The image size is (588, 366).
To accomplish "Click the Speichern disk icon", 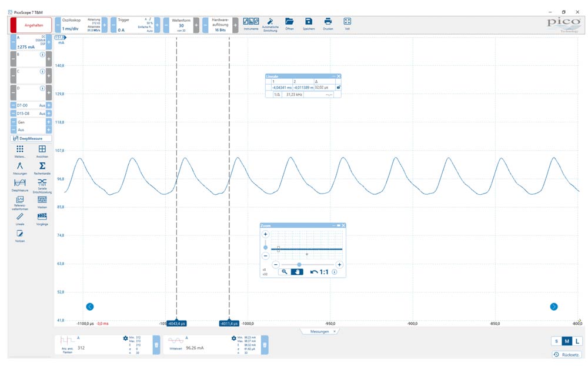I will point(309,22).
